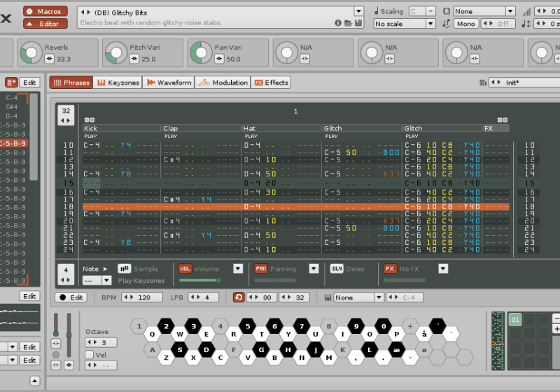The width and height of the screenshot is (560, 392).
Task: Toggle the PAN panning column icon
Action: pyautogui.click(x=261, y=269)
